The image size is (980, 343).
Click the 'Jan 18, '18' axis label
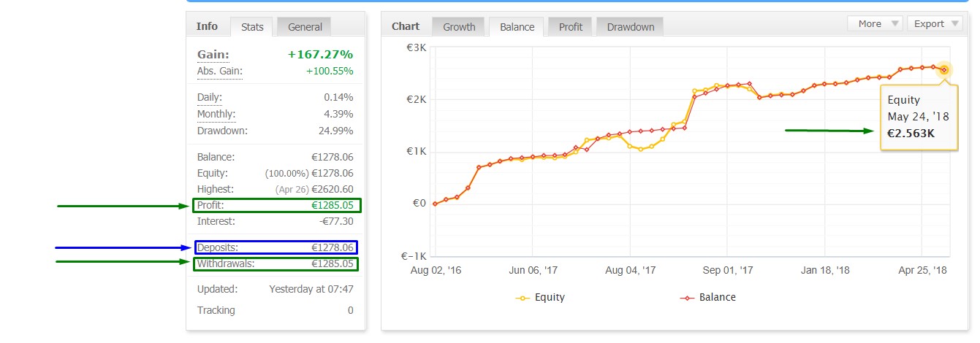pos(825,271)
